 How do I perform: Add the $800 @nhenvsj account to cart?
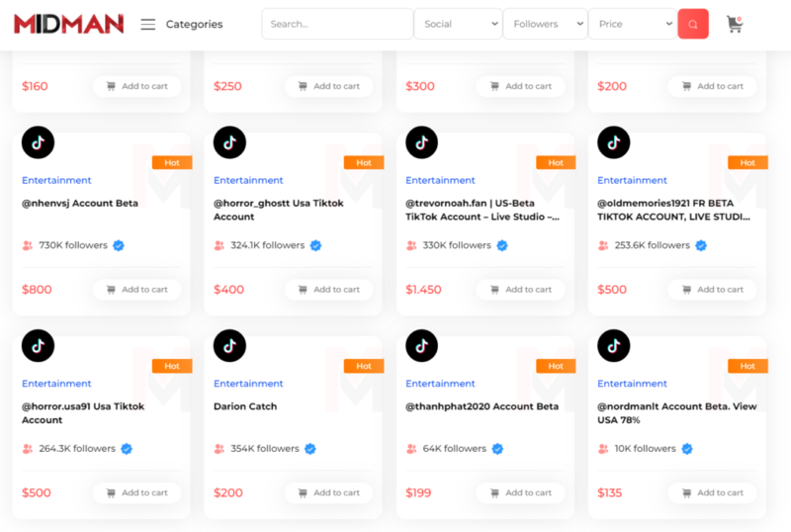point(135,290)
